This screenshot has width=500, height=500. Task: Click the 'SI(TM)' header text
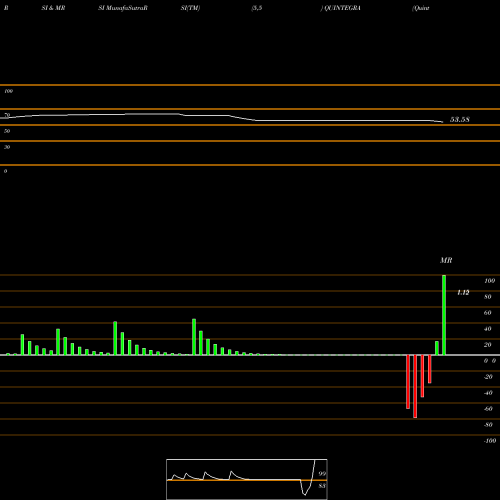pos(190,8)
